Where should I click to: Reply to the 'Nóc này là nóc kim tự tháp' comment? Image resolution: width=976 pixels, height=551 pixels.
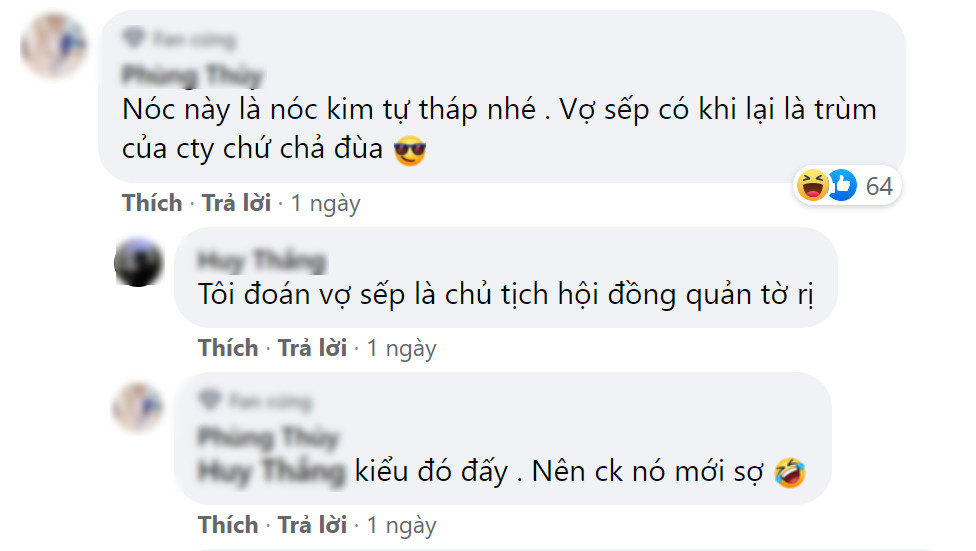(x=237, y=203)
